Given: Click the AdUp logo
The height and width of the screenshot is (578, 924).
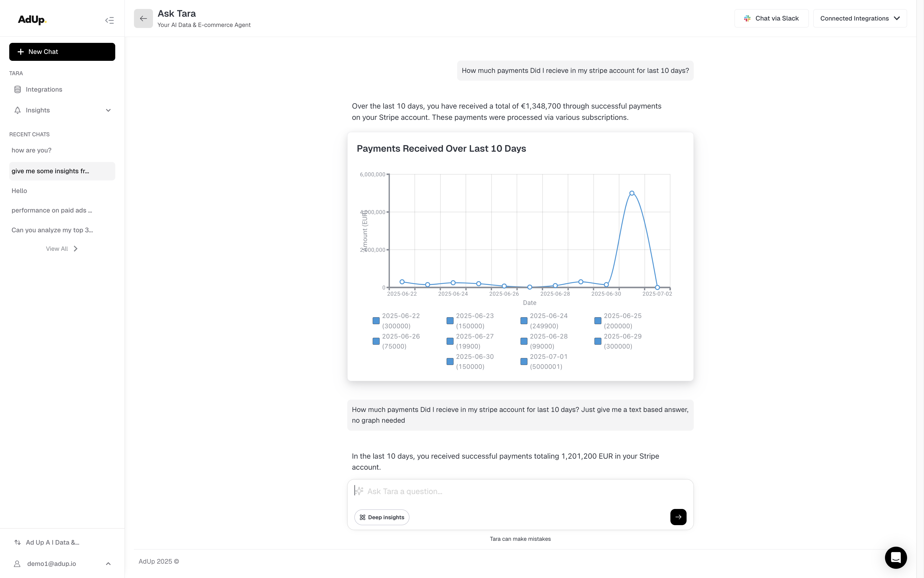Looking at the screenshot, I should (x=32, y=20).
